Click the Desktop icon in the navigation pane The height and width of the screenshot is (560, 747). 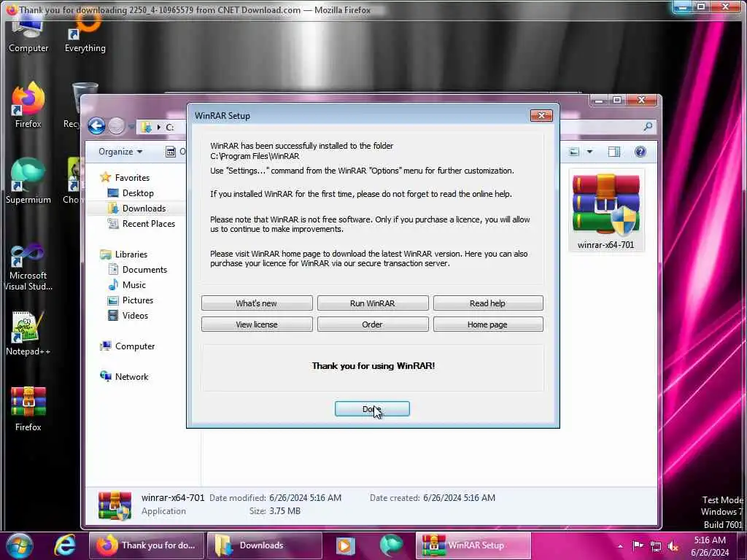pyautogui.click(x=113, y=192)
